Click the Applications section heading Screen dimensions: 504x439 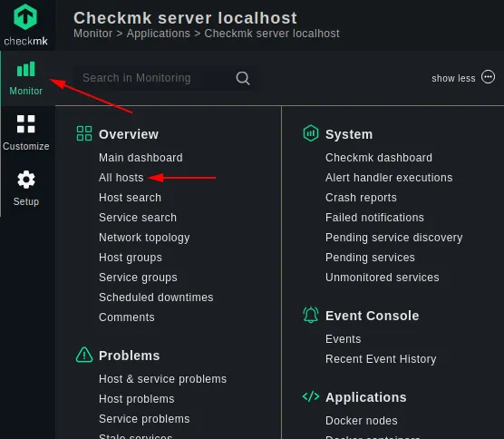coord(366,397)
